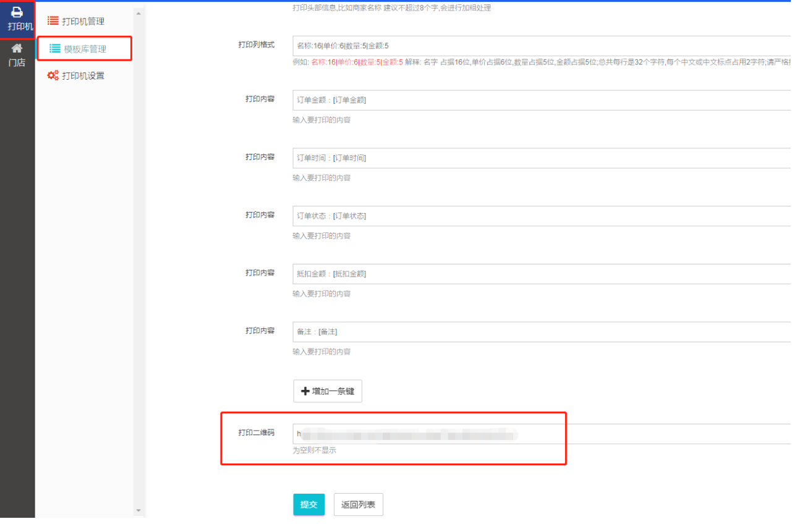This screenshot has width=797, height=532.
Task: Focus the field containing 备注:[备注]
Action: tap(542, 332)
